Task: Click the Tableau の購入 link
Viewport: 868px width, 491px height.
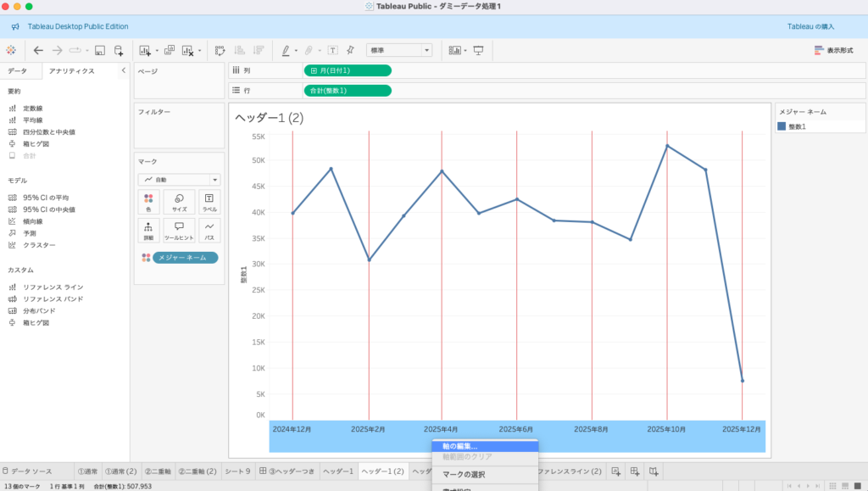Action: coord(812,26)
